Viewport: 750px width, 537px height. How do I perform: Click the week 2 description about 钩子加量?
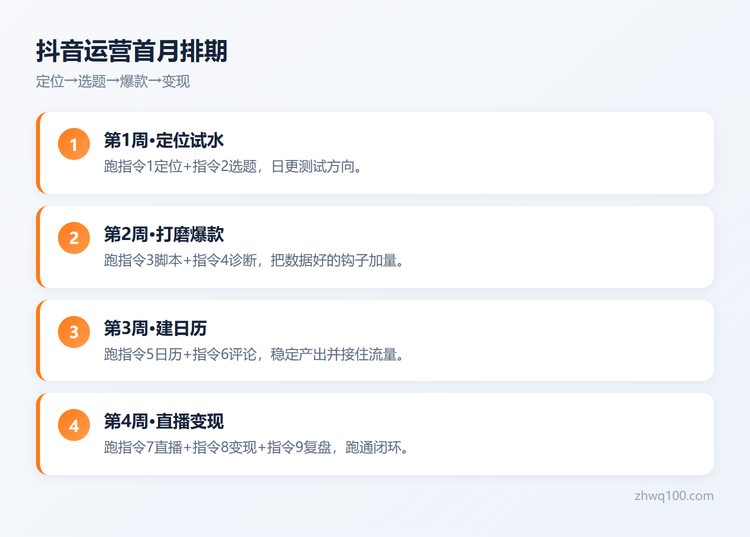[254, 261]
